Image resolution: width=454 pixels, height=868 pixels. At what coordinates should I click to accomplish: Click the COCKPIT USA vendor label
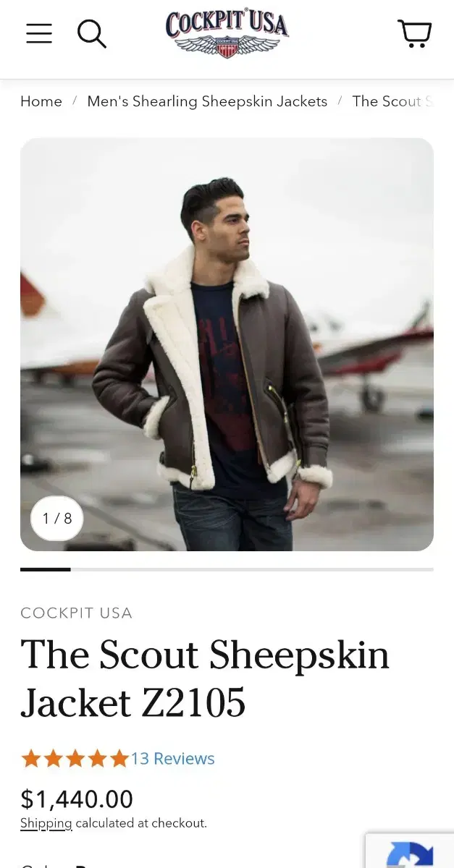(x=76, y=613)
